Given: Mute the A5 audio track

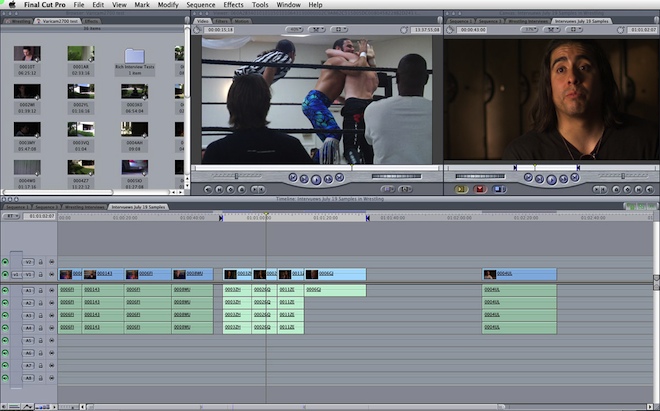Looking at the screenshot, I should tap(5, 340).
